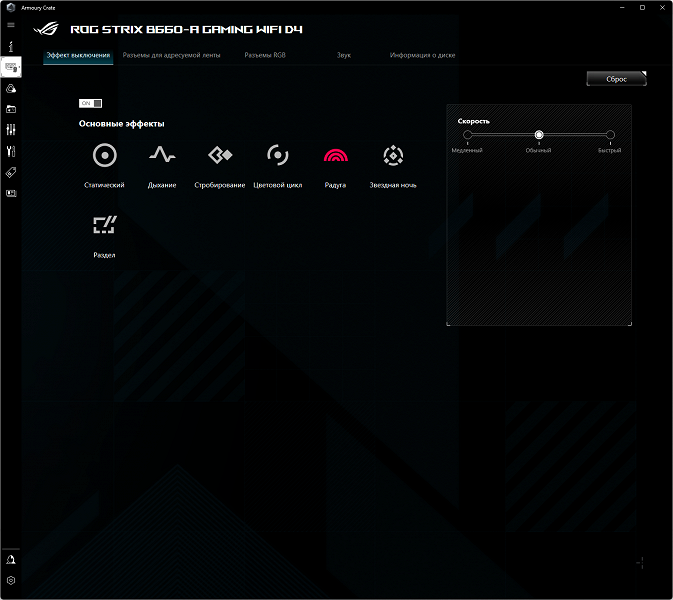
Task: Set speed slider to Медленный
Action: point(467,135)
